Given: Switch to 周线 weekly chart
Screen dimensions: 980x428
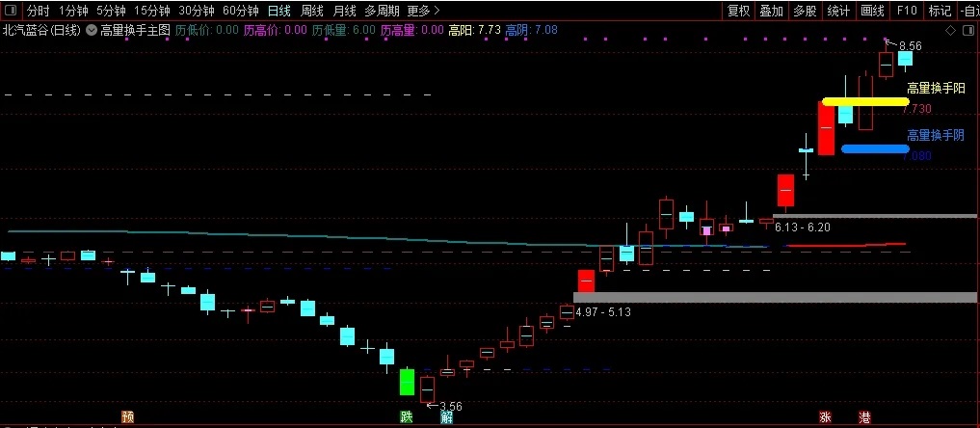Looking at the screenshot, I should (312, 11).
